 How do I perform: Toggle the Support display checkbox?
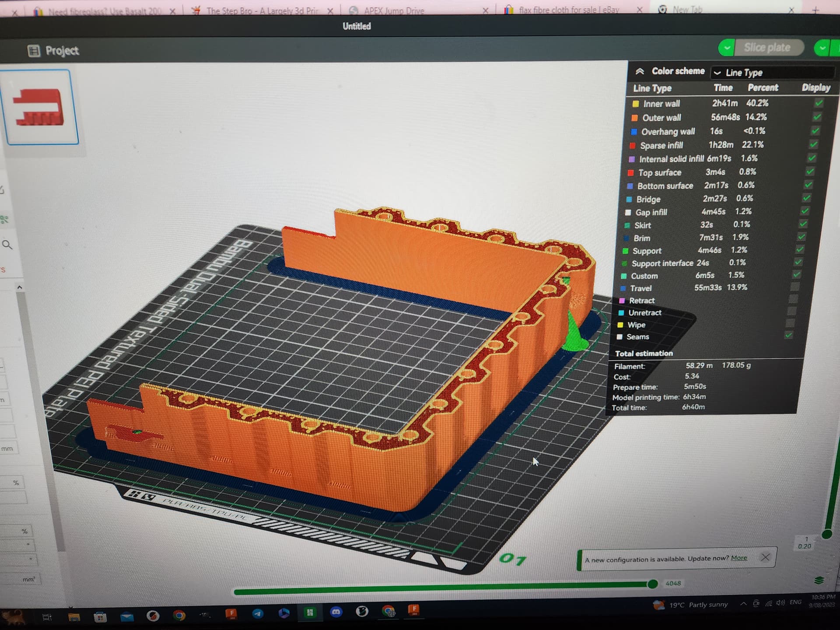pyautogui.click(x=800, y=249)
